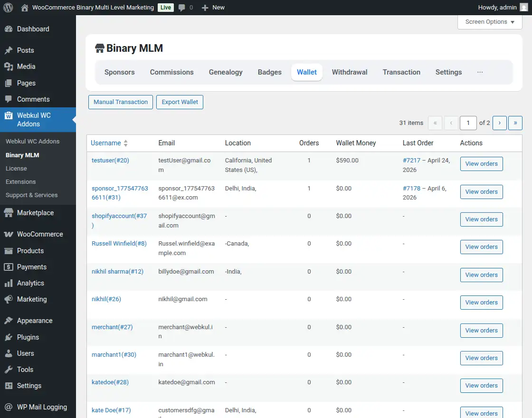
Task: Click the admin avatar icon
Action: pos(524,8)
